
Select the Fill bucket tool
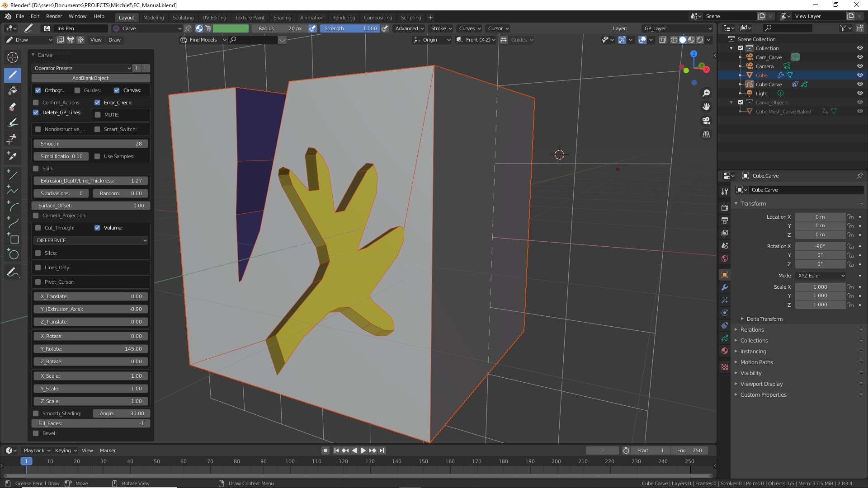click(13, 90)
